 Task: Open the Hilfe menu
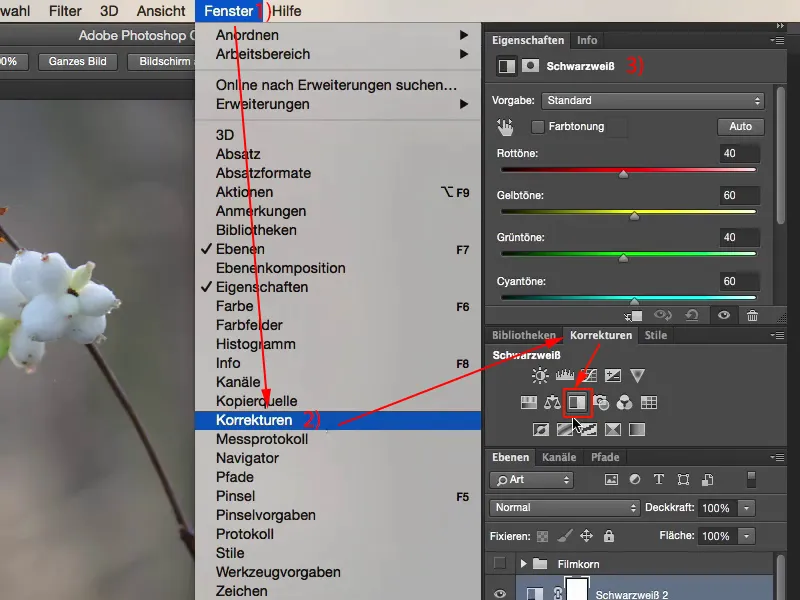[287, 11]
